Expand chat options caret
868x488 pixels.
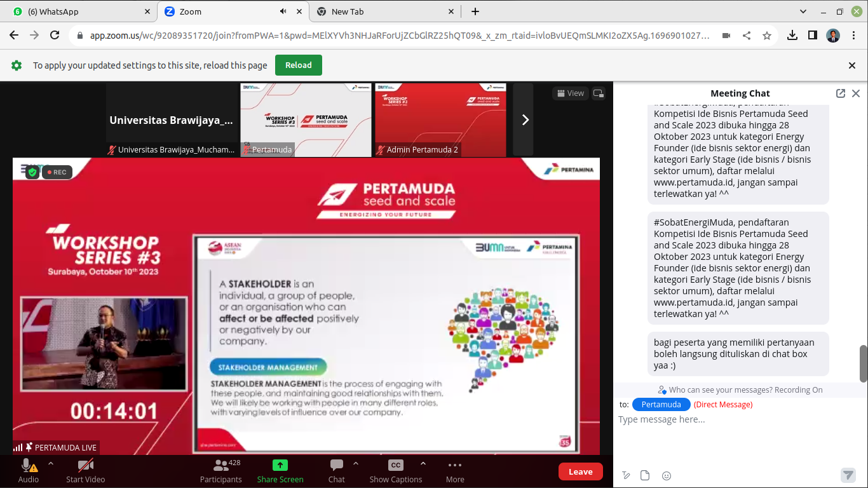point(356,464)
